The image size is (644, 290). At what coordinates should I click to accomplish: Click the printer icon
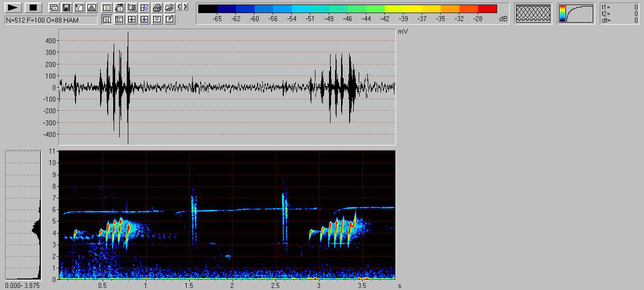coord(157,8)
